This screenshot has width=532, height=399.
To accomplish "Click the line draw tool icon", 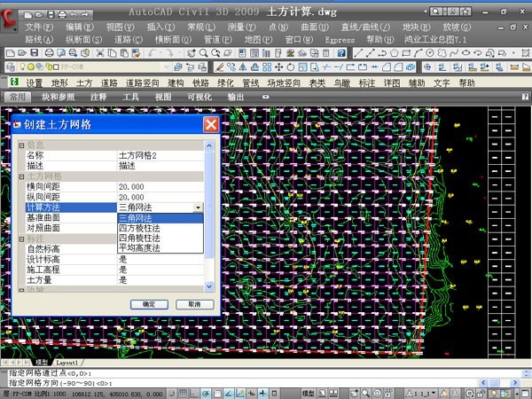I will click(x=358, y=53).
